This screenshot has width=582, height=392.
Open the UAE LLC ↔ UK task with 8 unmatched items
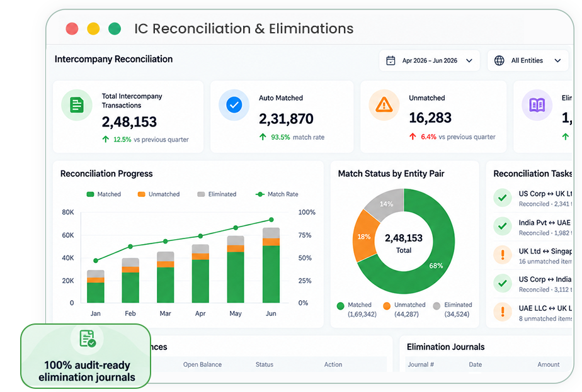tap(533, 313)
